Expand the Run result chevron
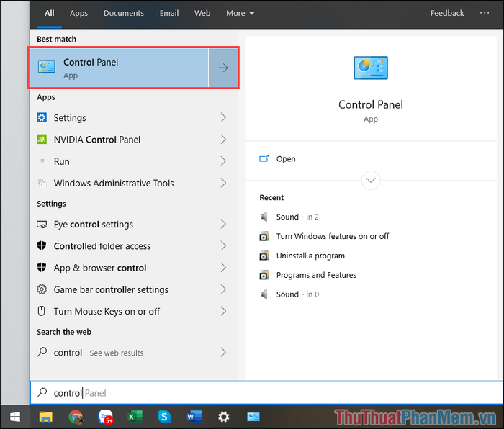The width and height of the screenshot is (504, 429). click(x=223, y=161)
